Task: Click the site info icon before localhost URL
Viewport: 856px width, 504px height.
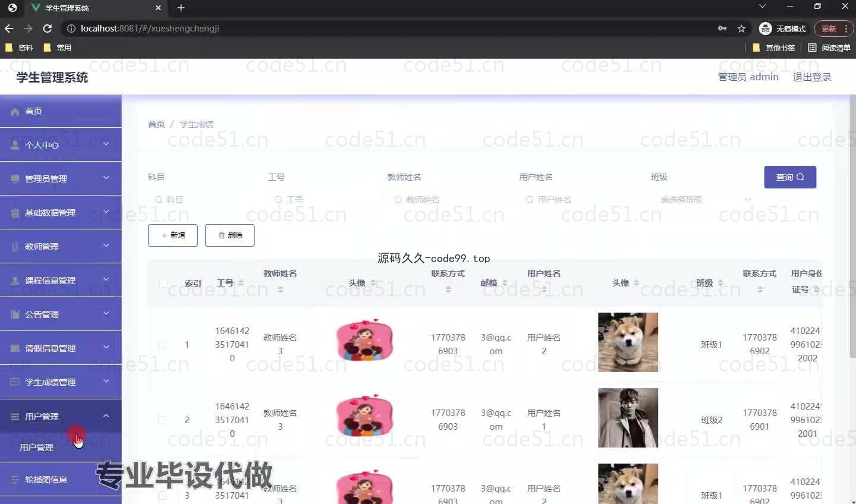Action: tap(71, 29)
